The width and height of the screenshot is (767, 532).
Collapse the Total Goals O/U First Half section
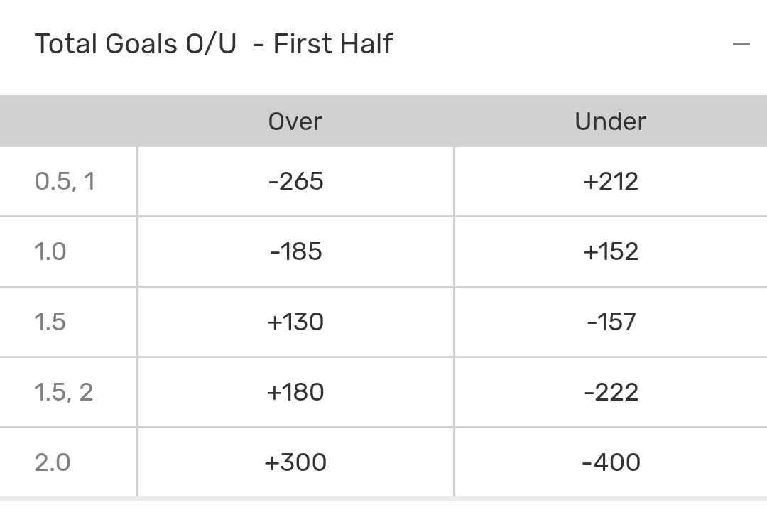pyautogui.click(x=741, y=44)
